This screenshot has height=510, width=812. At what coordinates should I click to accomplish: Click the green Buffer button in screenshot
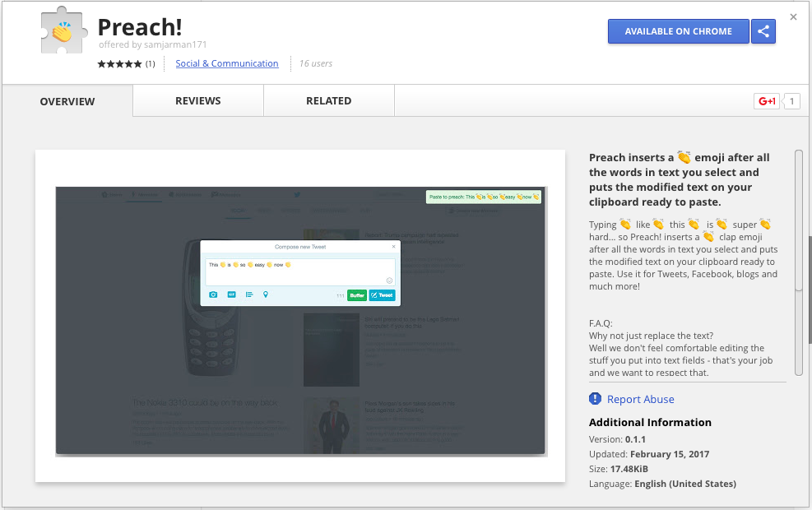[357, 295]
